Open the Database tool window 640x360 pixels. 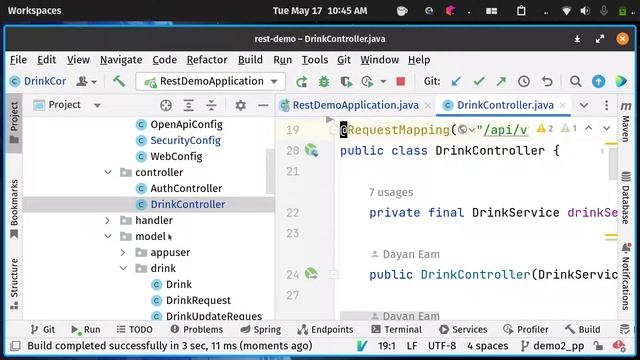coord(626,198)
